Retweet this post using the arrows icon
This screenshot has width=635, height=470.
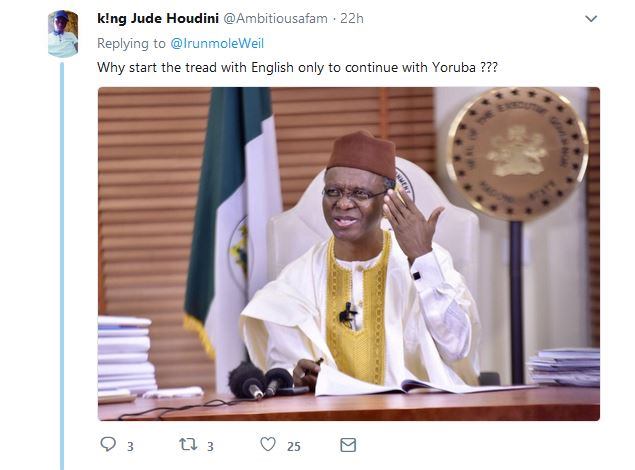188,444
